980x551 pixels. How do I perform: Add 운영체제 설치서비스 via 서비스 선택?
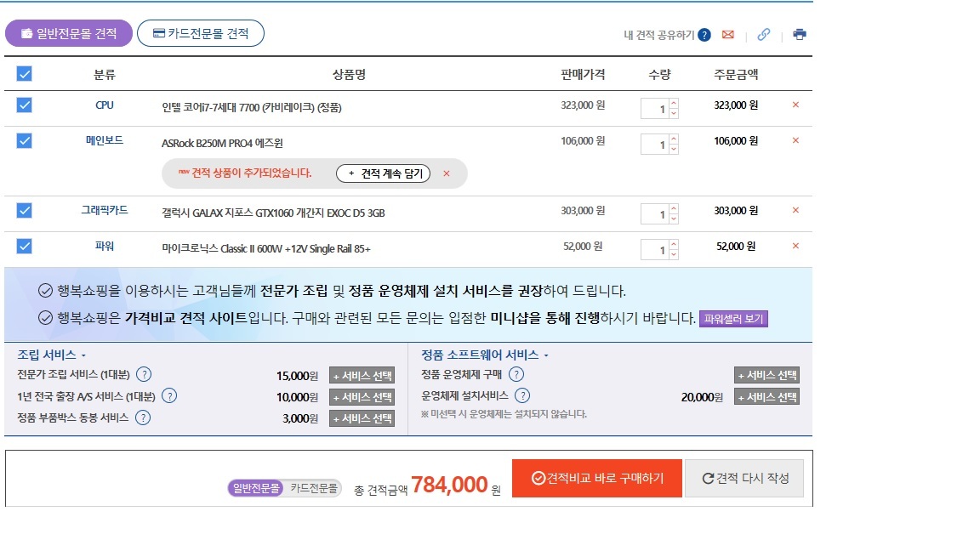click(766, 397)
